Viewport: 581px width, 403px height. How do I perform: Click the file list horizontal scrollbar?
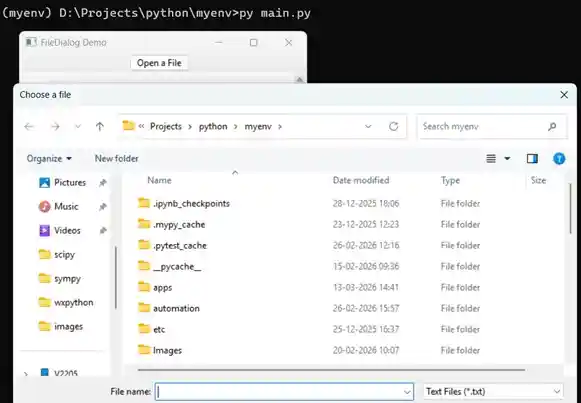(x=331, y=370)
